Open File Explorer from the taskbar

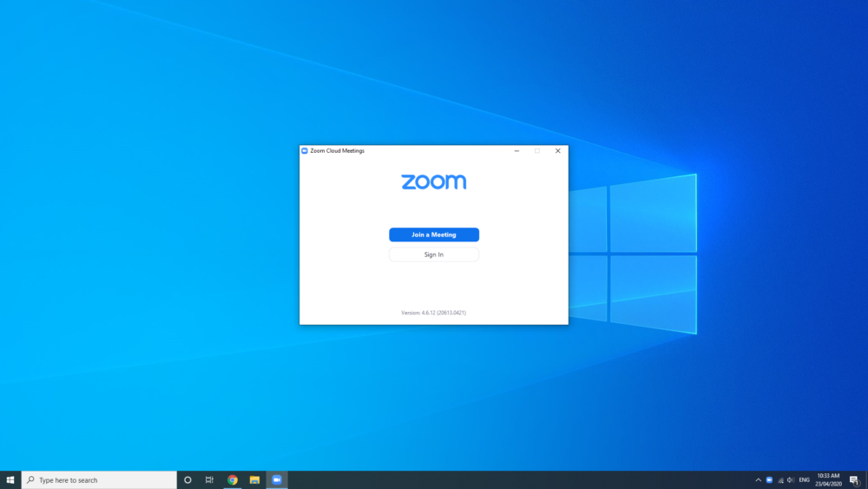[254, 480]
